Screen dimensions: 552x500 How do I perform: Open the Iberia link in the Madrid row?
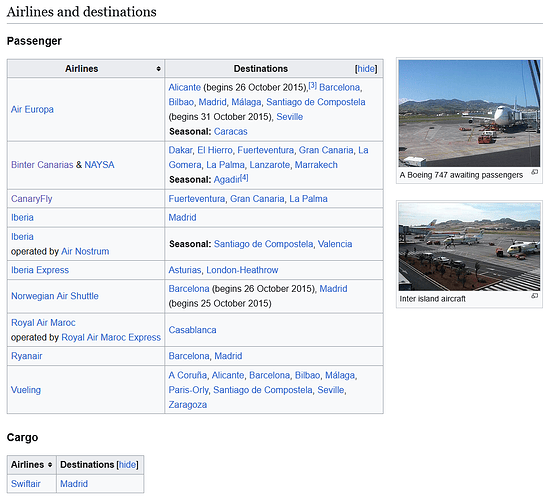(x=22, y=218)
